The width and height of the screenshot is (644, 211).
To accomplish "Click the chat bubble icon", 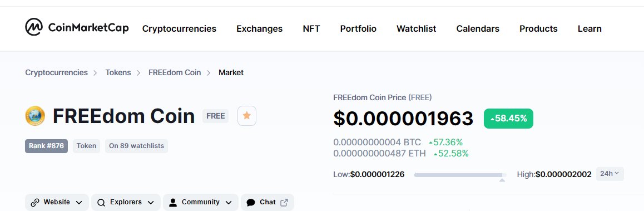I will (x=250, y=202).
